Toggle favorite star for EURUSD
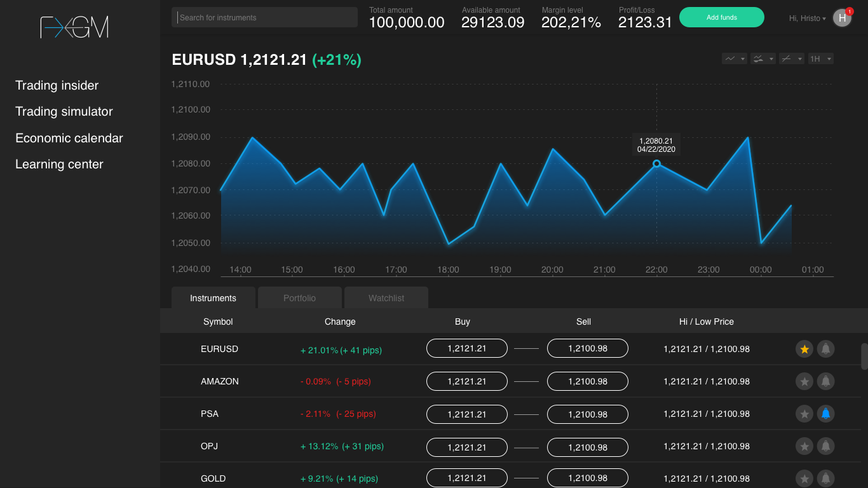Viewport: 868px width, 488px height. pos(804,349)
